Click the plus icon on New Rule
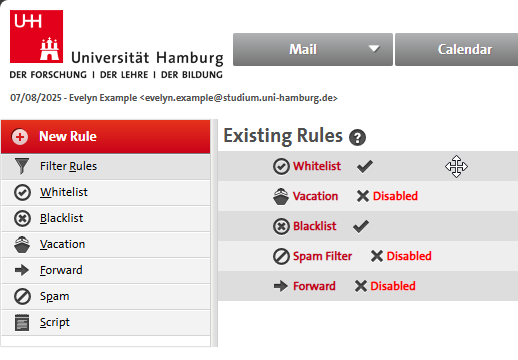 pos(20,137)
